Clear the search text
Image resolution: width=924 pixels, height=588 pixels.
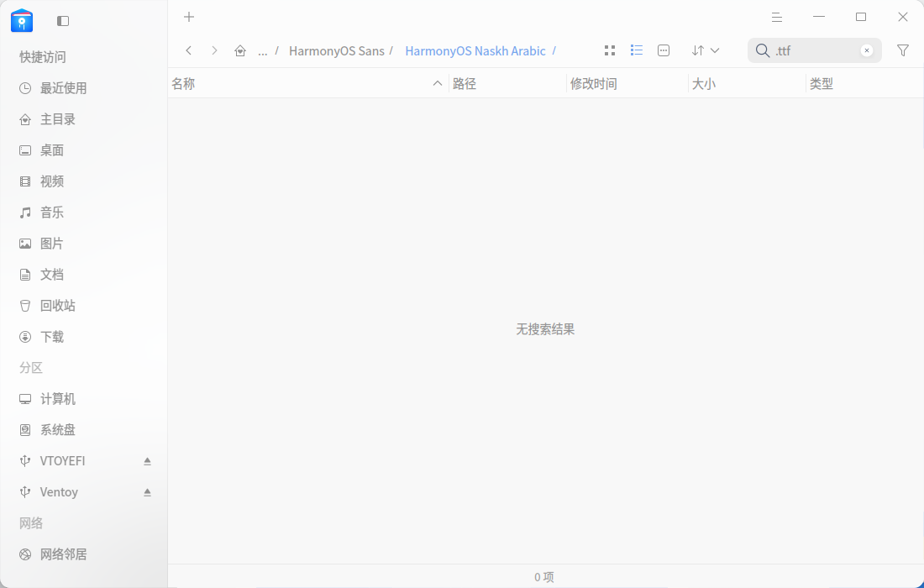866,50
